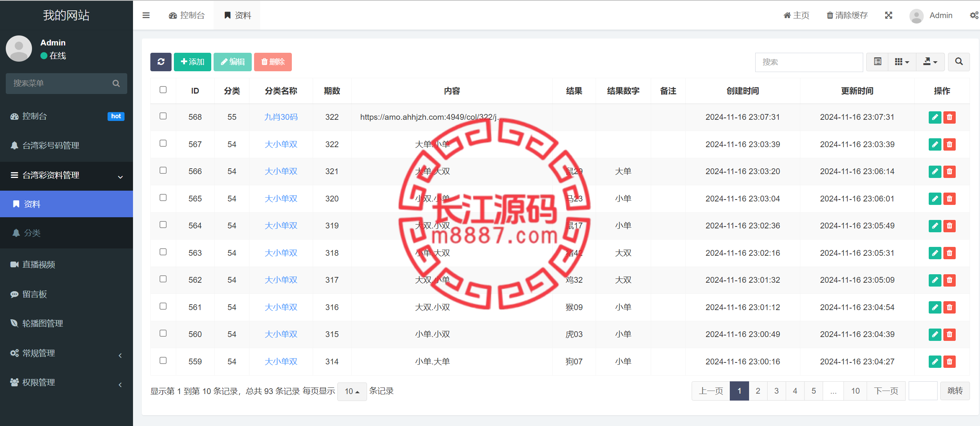Click the 跳转 jump button
Image resolution: width=980 pixels, height=426 pixels.
click(x=955, y=391)
